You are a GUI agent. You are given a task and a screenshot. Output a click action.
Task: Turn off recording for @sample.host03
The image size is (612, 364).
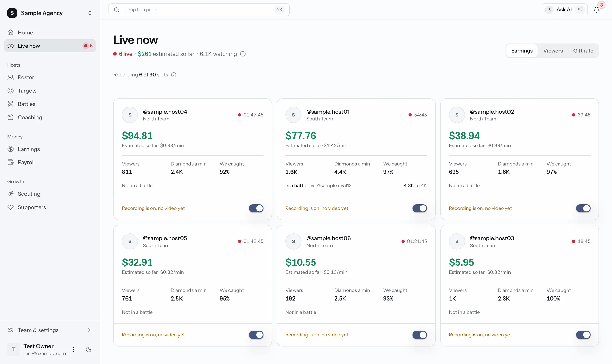point(583,335)
